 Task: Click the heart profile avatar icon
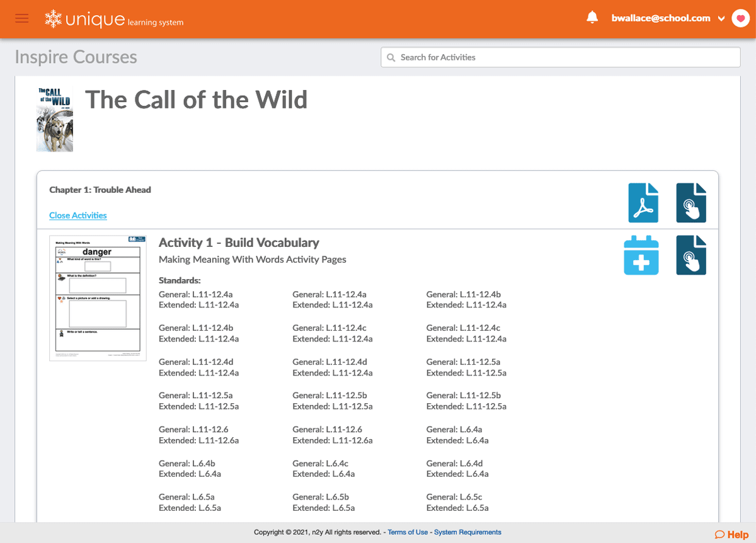[x=740, y=18]
